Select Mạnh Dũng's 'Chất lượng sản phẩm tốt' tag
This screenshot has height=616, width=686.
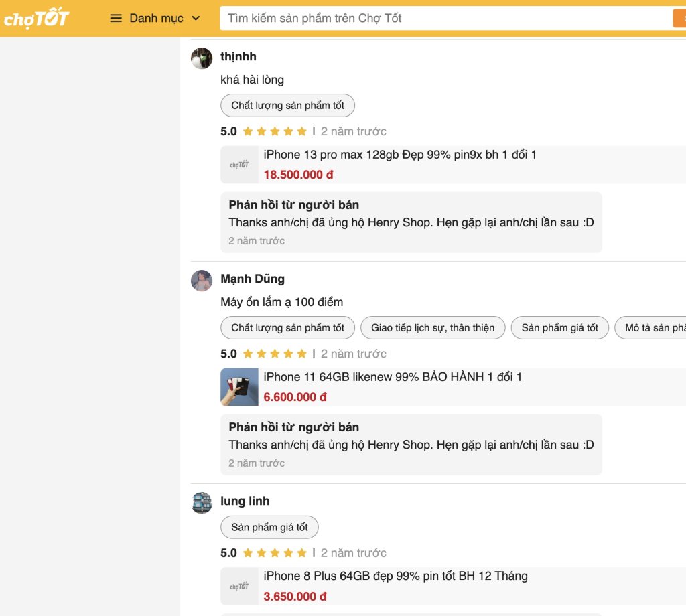[287, 328]
